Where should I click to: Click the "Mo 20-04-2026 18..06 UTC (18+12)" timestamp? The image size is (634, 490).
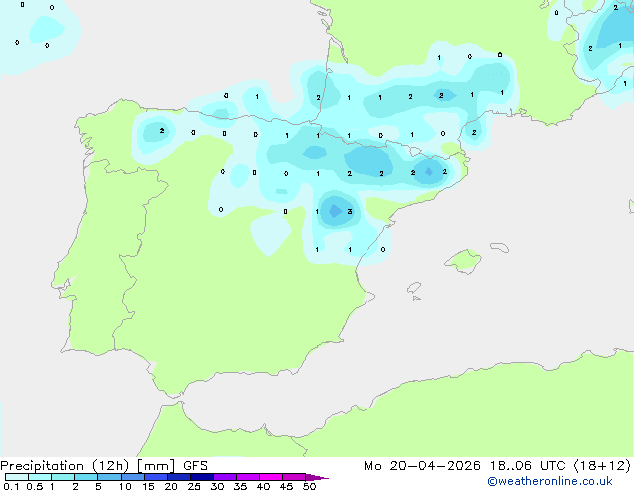(497, 466)
